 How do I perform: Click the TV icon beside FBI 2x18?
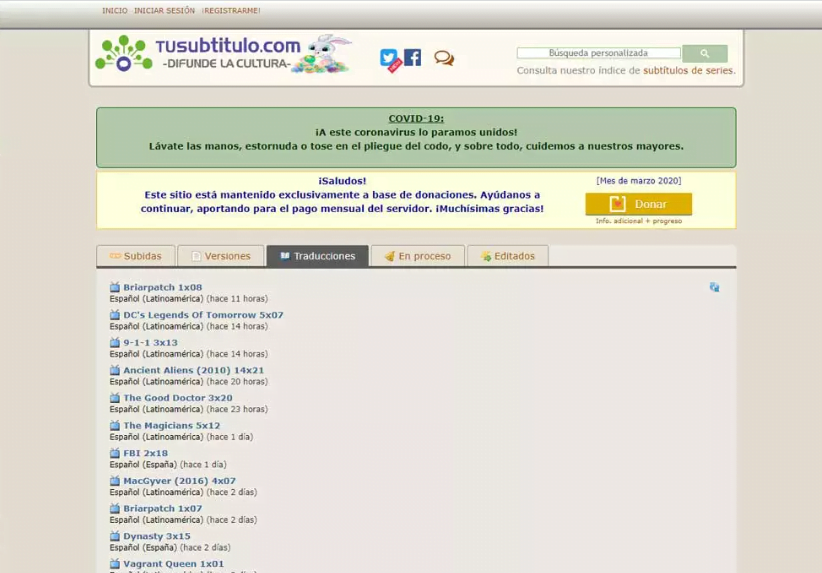(115, 453)
